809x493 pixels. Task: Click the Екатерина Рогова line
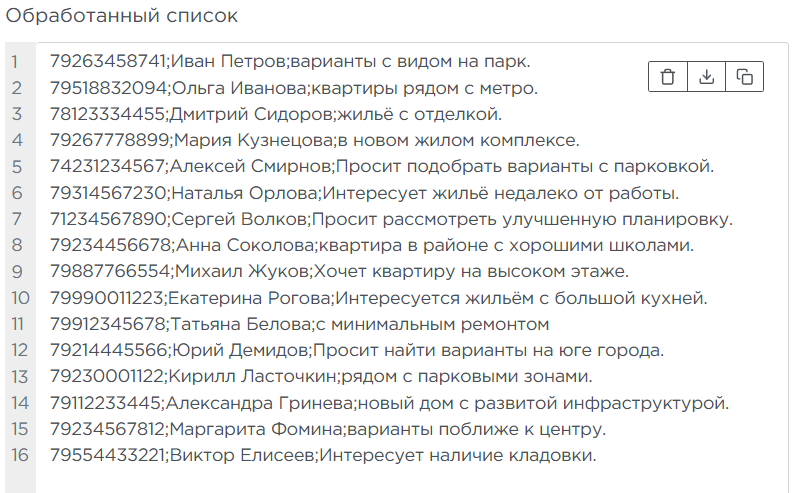point(378,298)
